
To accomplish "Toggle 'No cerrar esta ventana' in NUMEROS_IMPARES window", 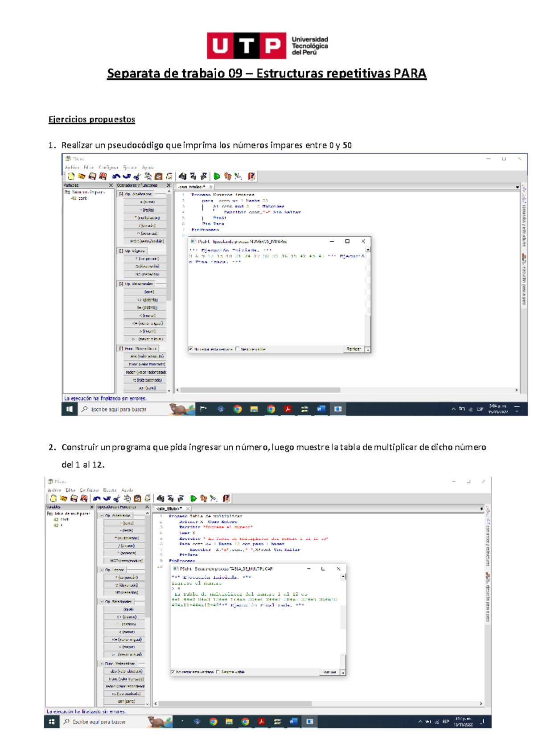I will click(x=191, y=349).
